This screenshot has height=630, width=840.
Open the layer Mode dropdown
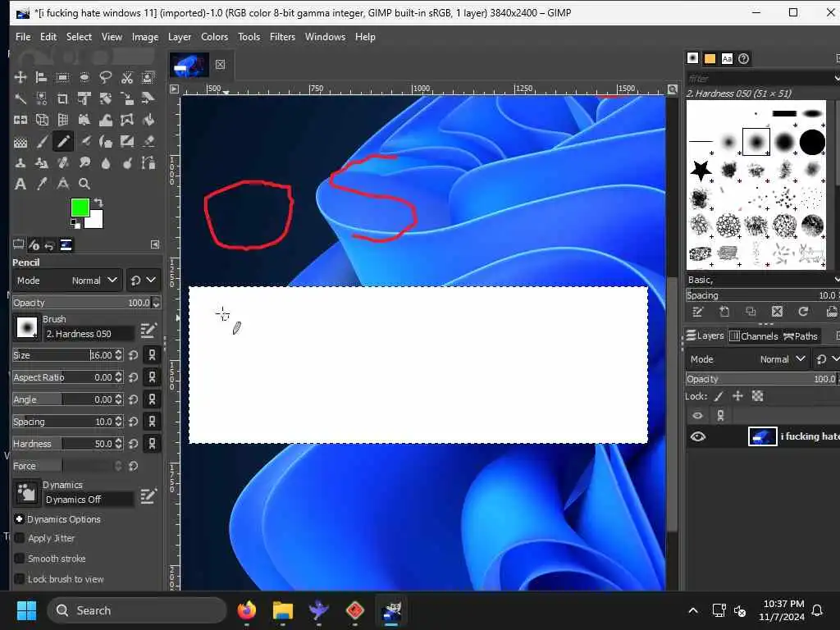(746, 359)
